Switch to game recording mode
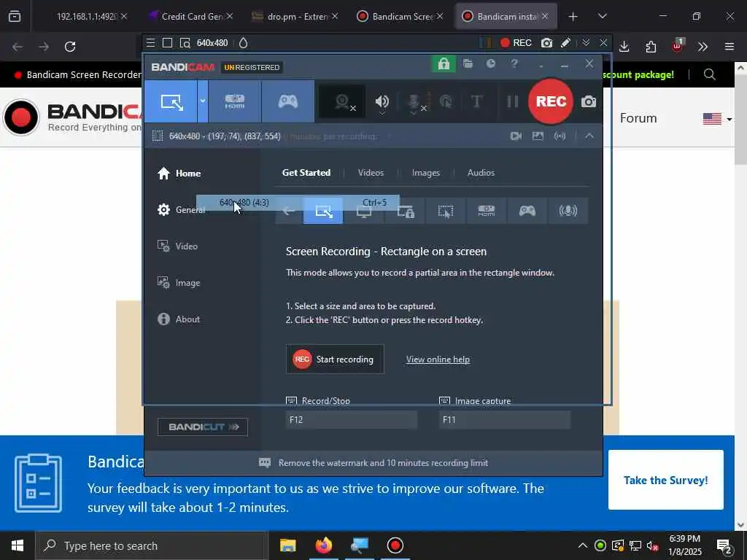The width and height of the screenshot is (747, 560). point(287,101)
